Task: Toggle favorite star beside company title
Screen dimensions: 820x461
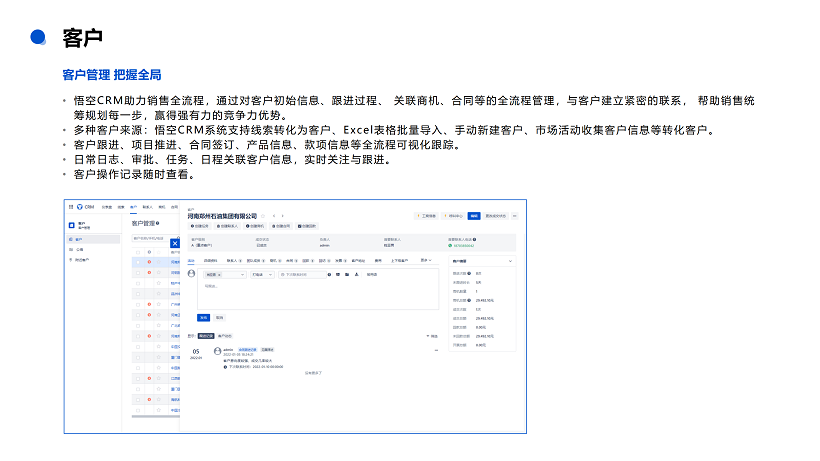Action: pos(263,216)
